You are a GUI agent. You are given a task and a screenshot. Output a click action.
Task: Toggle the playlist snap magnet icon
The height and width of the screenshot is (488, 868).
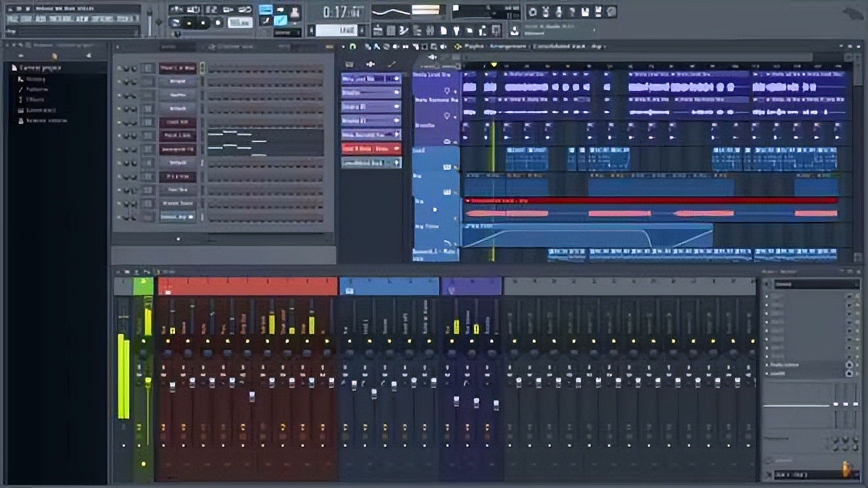pos(352,47)
